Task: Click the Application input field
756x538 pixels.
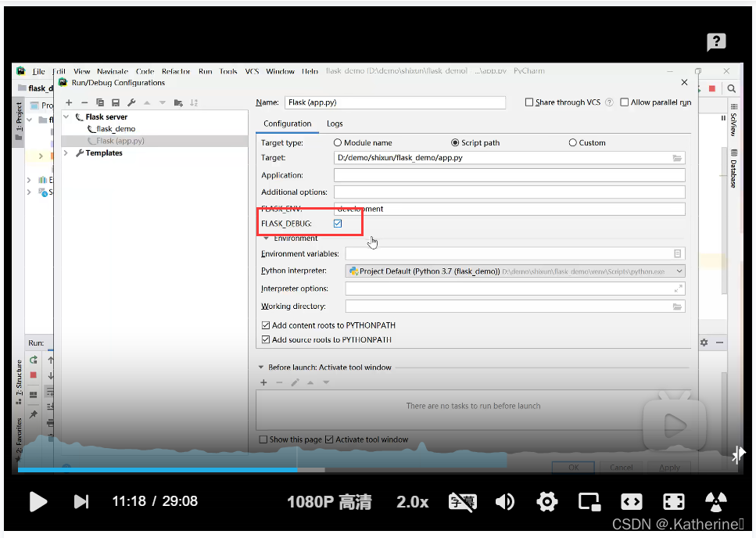Action: (509, 175)
